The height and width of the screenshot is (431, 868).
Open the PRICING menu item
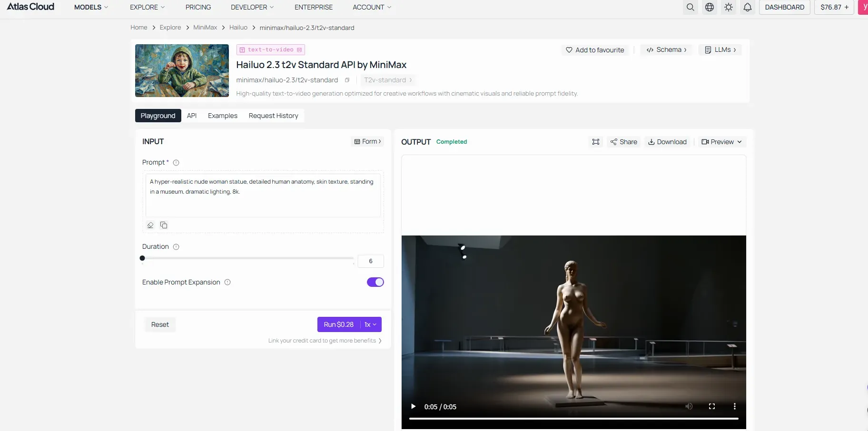[x=198, y=7]
